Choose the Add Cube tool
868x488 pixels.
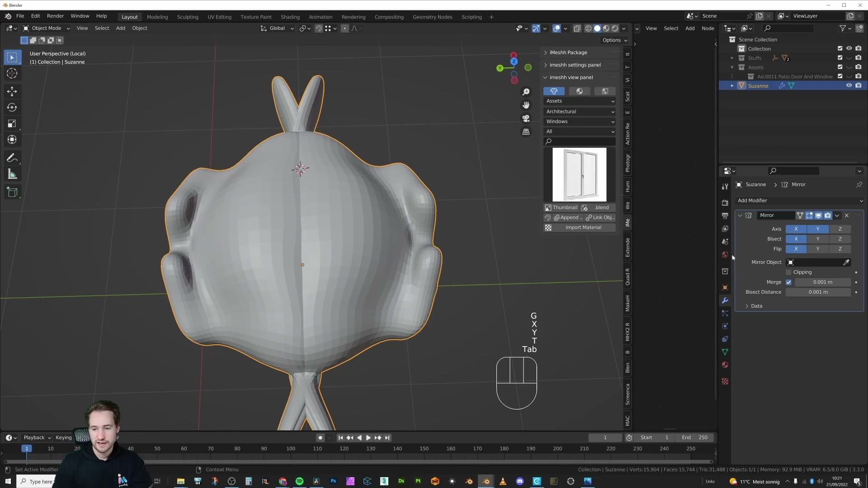click(x=12, y=192)
